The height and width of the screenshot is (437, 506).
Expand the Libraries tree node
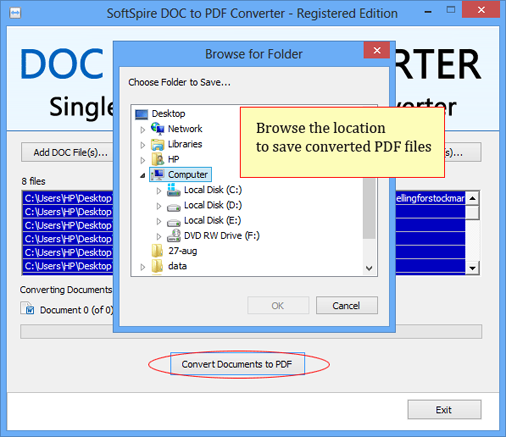click(x=143, y=145)
